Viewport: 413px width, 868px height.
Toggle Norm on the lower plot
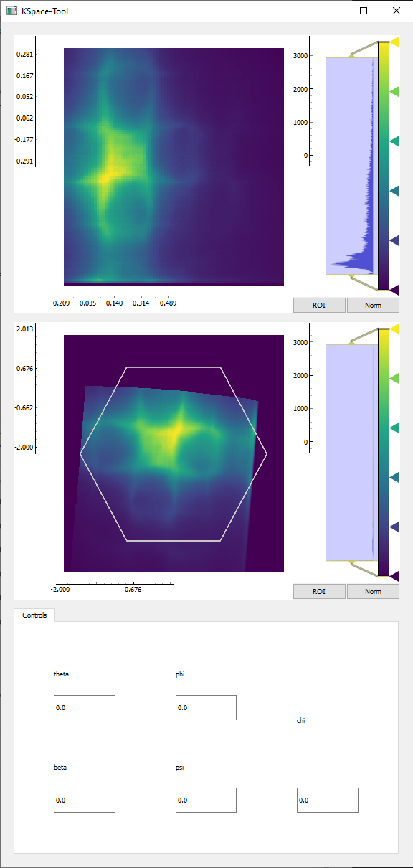373,591
